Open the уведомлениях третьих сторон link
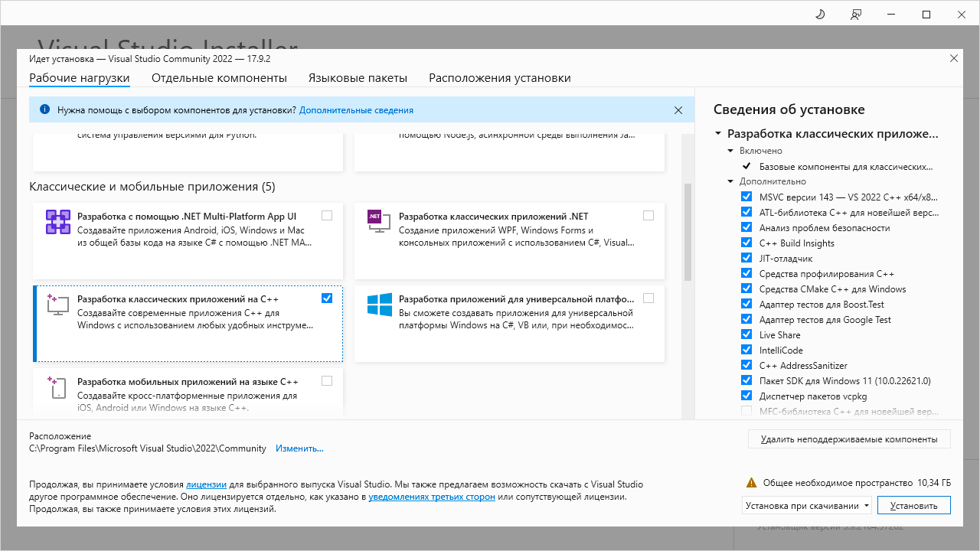The height and width of the screenshot is (551, 980). 432,497
